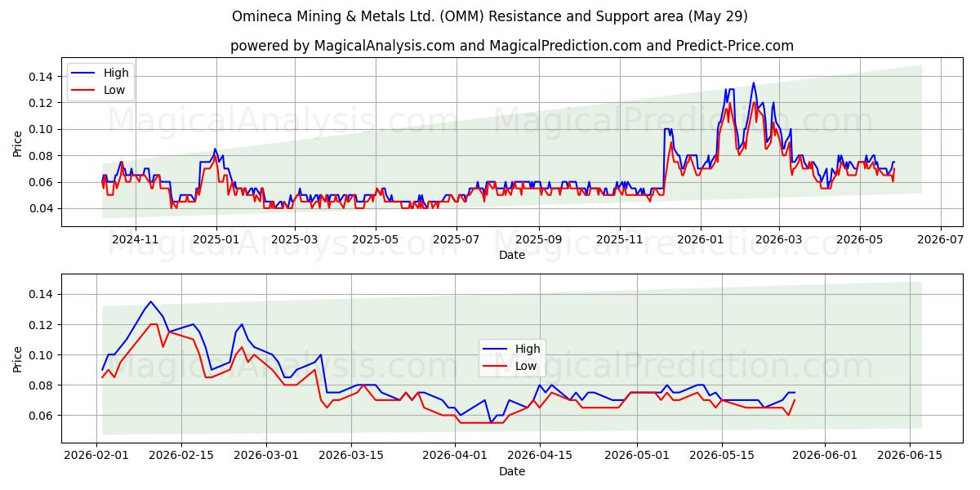Click the '2026-07' x-axis label
Viewport: 980px width, 490px height.
coord(940,239)
